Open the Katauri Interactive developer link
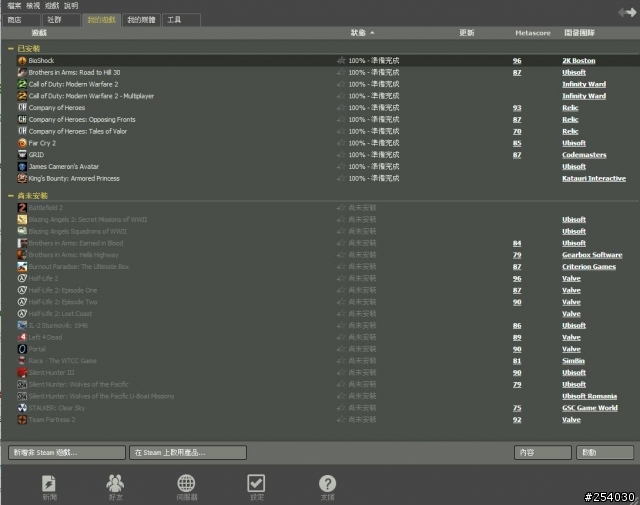This screenshot has height=505, width=640. point(594,178)
